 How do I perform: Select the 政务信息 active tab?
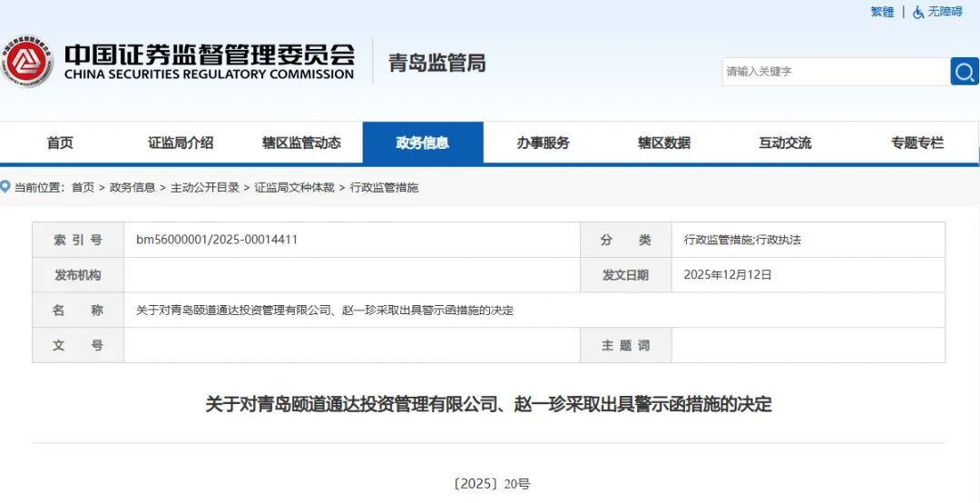click(422, 143)
